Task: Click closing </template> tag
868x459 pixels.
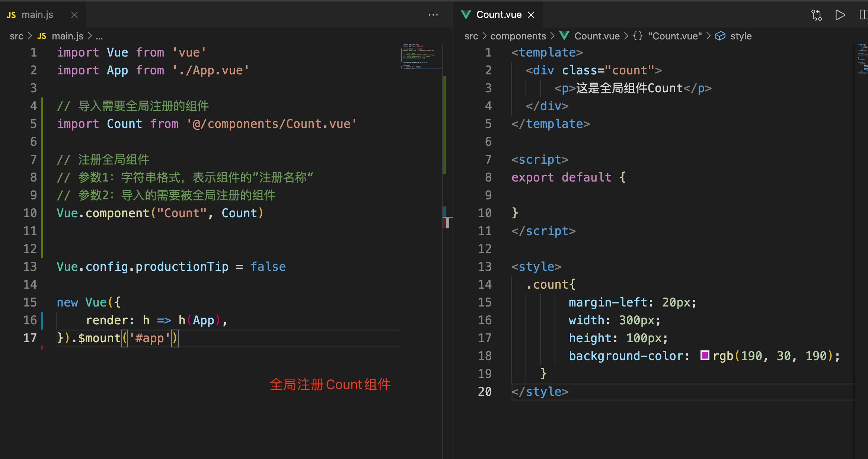Action: tap(551, 124)
